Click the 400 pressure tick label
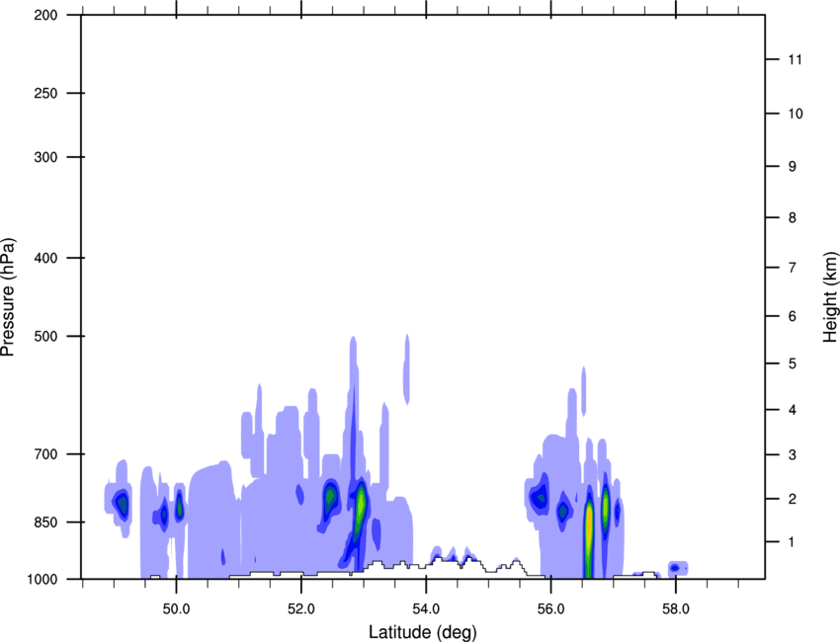This screenshot has height=642, width=840. click(x=45, y=258)
